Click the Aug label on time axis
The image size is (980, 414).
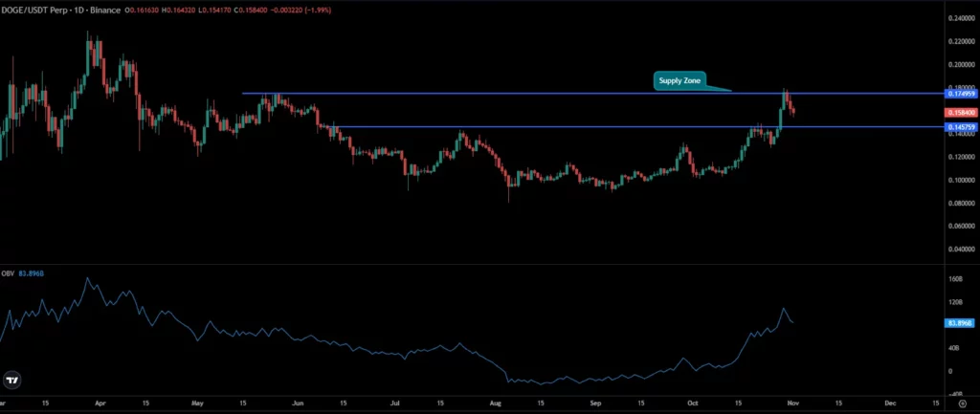coord(497,404)
